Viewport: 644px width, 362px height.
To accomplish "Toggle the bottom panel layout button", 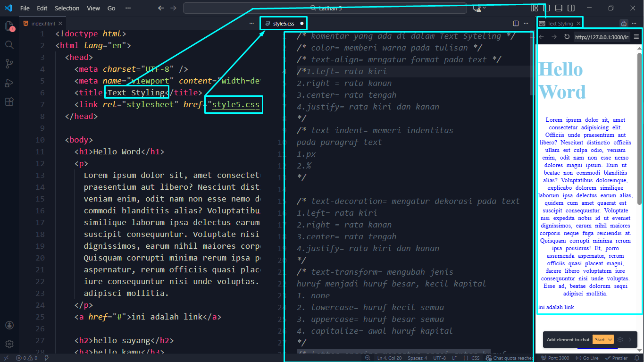I will pyautogui.click(x=559, y=8).
